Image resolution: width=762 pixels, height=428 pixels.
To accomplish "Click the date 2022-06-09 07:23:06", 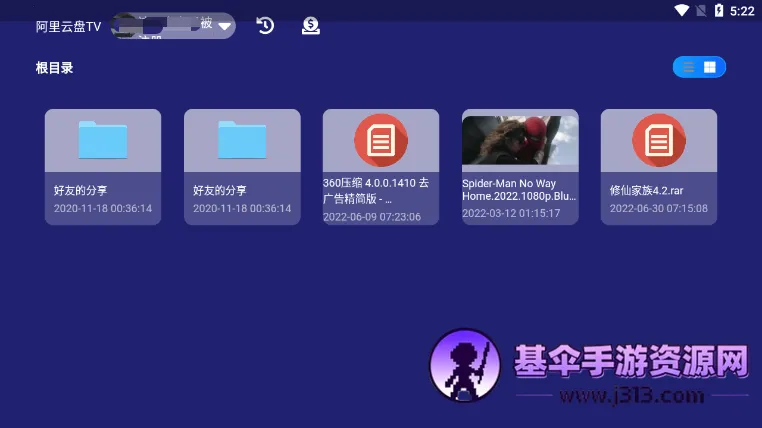I will [372, 217].
